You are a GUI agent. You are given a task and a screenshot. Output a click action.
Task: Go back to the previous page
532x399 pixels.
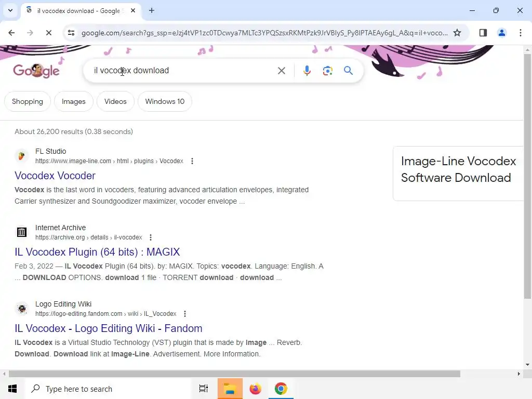point(11,33)
